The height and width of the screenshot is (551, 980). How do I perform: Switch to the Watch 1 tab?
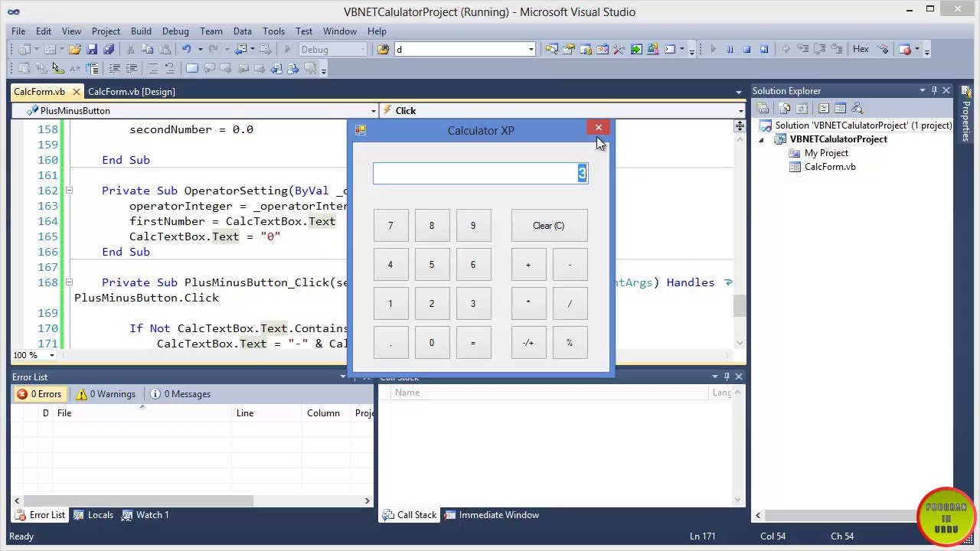(x=145, y=515)
